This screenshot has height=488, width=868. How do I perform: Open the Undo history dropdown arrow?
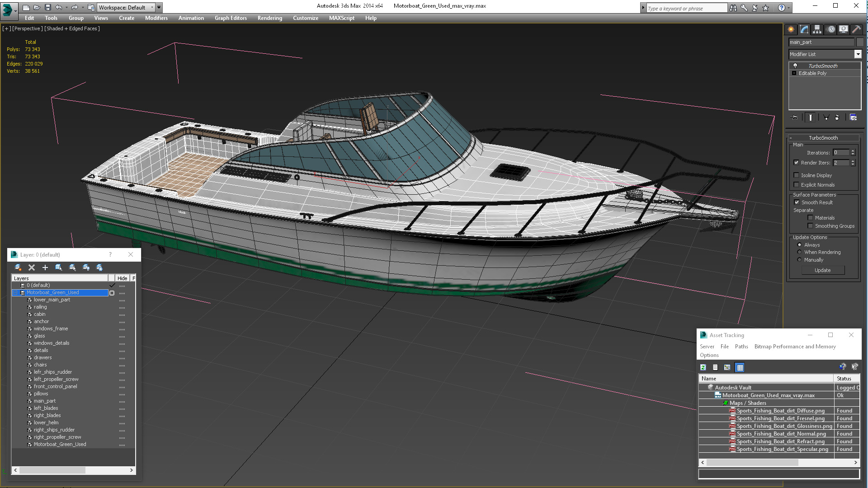coord(66,7)
